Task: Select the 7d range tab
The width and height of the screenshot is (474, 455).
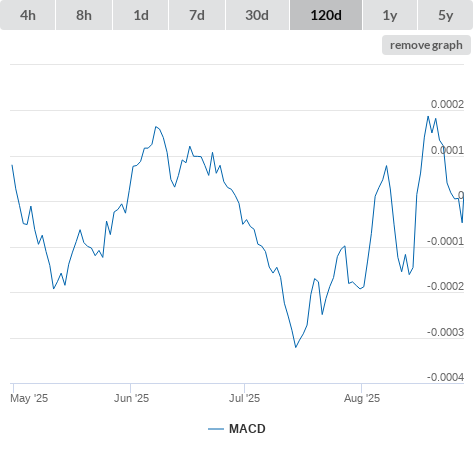Action: 197,15
